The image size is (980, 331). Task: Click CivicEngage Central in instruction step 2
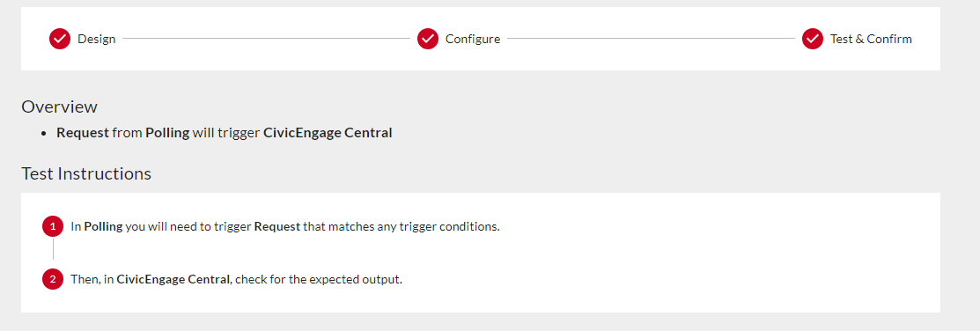(x=173, y=279)
